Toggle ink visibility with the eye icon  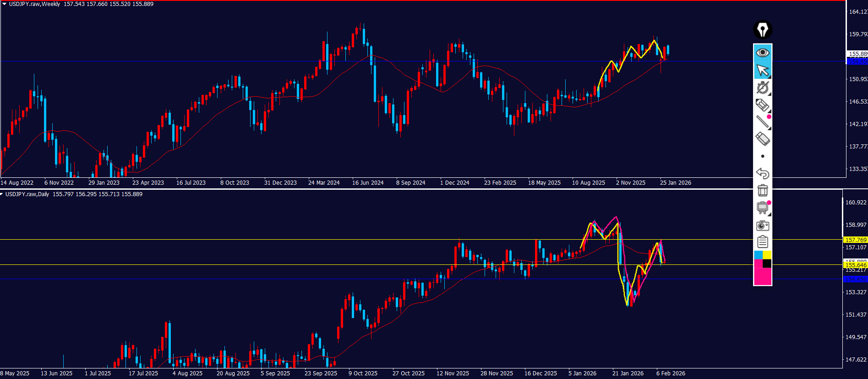pos(763,53)
